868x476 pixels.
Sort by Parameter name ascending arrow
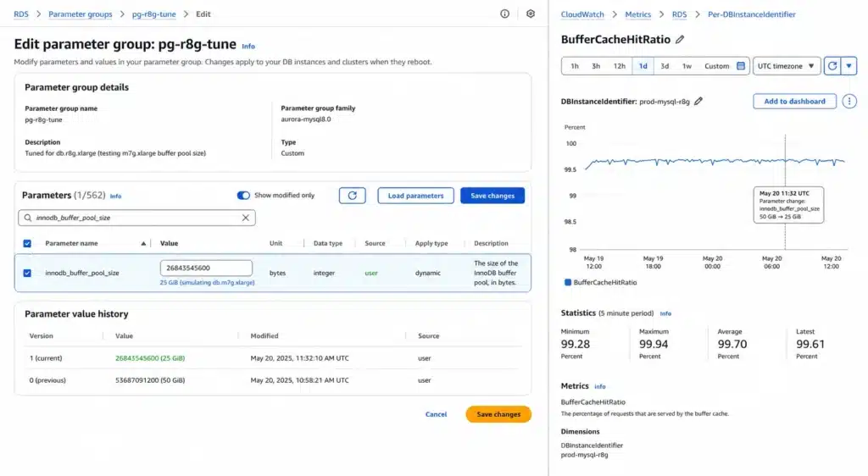(143, 243)
